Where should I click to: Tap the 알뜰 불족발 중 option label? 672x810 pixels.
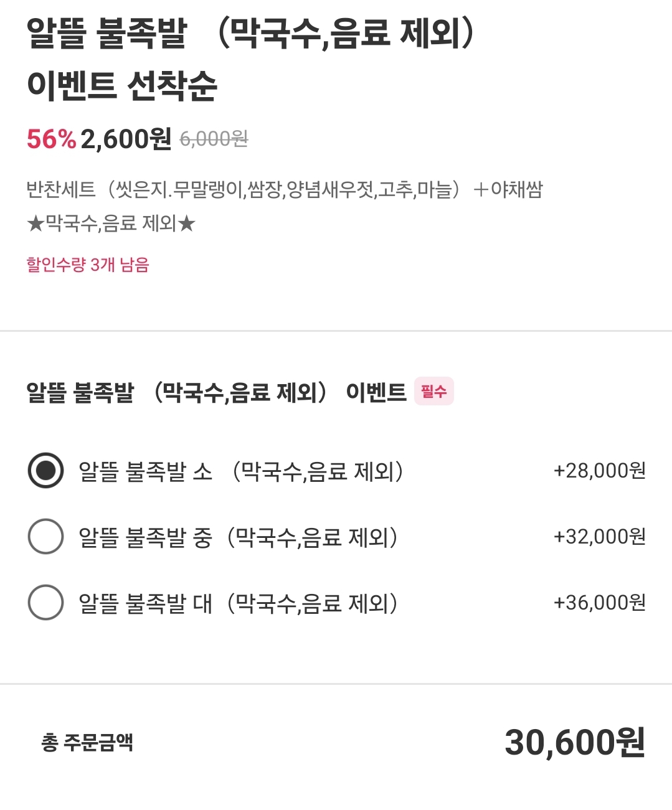pyautogui.click(x=238, y=537)
